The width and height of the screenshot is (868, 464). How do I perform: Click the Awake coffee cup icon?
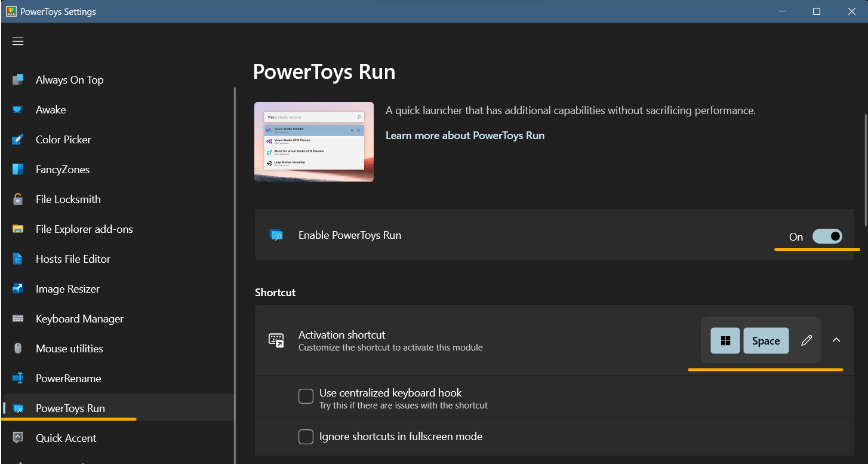[x=18, y=109]
